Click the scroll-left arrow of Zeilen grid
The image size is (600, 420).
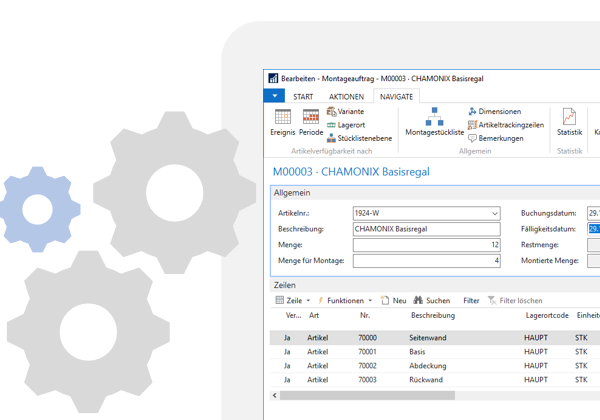(274, 395)
